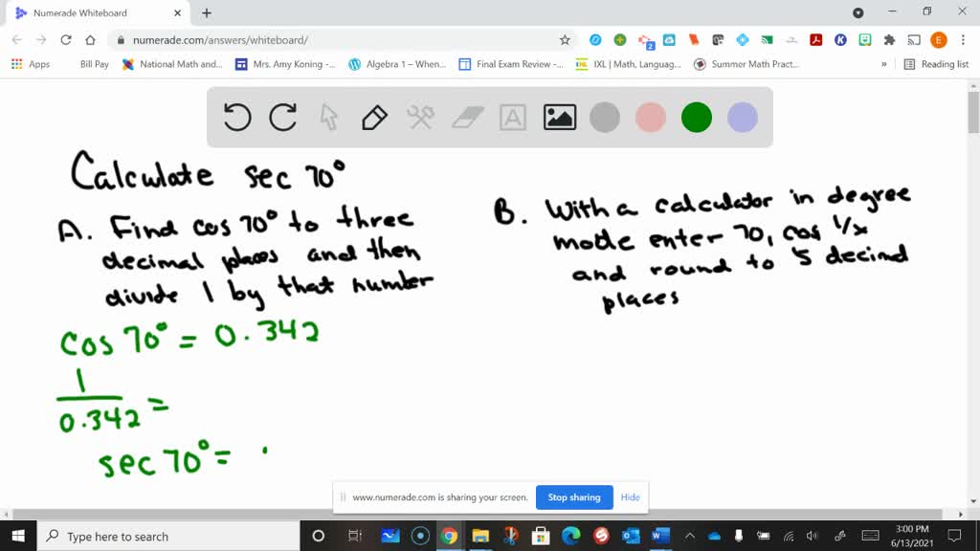
Task: Click the Undo arrow on the whiteboard toolbar
Action: point(237,117)
